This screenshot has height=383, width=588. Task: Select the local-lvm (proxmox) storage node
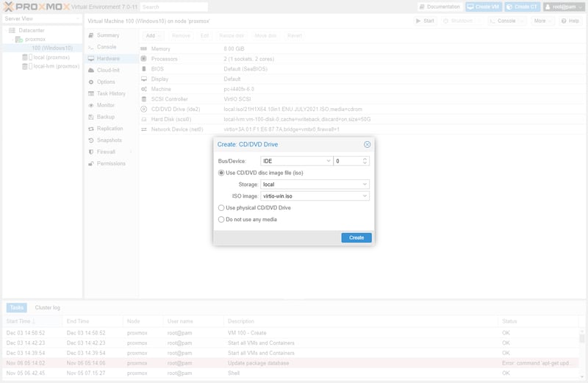click(56, 65)
